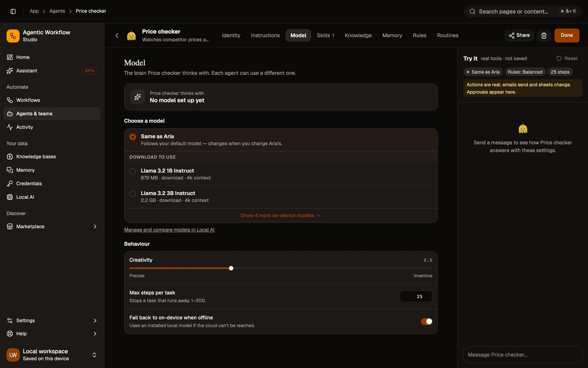The image size is (588, 368).
Task: Click the LW workspace avatar
Action: pos(13,355)
